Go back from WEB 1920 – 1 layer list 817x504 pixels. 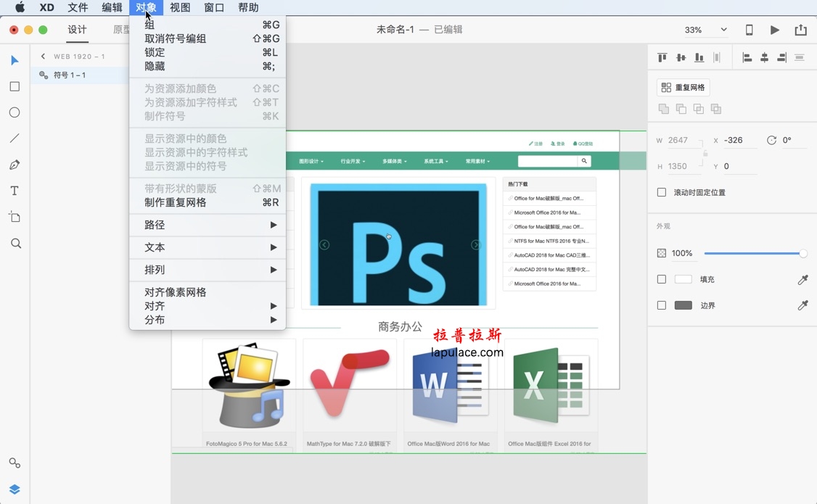pos(43,57)
